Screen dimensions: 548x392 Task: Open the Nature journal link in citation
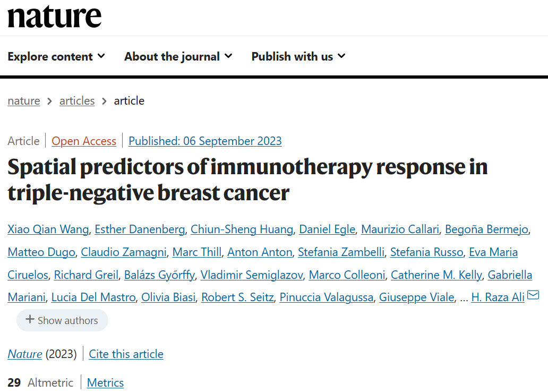tap(25, 354)
